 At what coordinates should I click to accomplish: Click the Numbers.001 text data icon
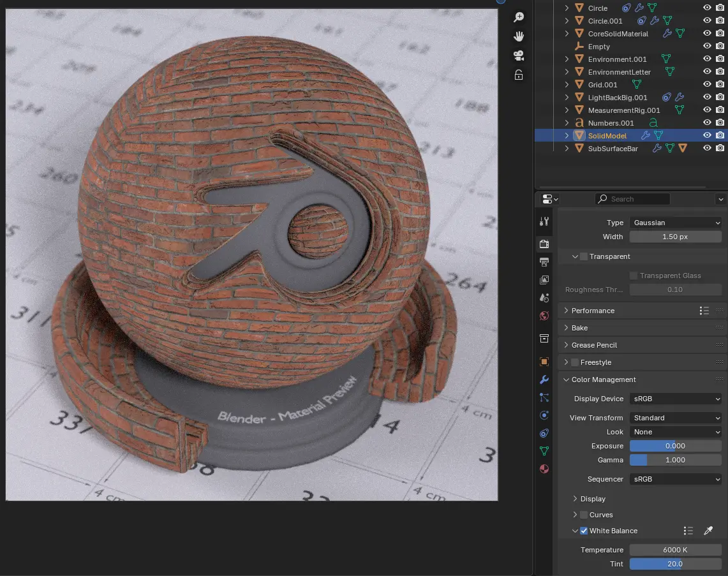coord(653,123)
